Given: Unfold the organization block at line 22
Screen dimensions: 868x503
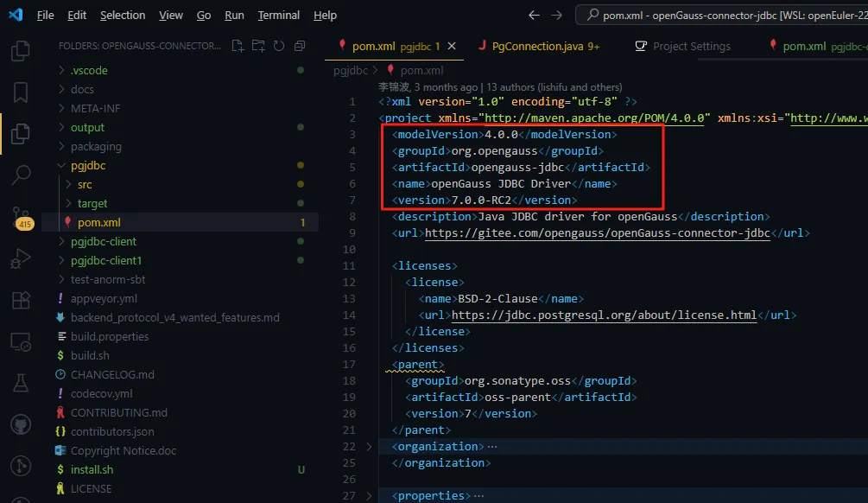Looking at the screenshot, I should 370,447.
